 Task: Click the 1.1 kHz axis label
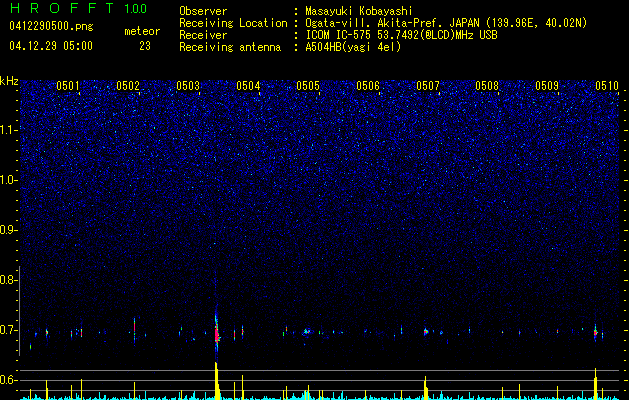pyautogui.click(x=8, y=130)
